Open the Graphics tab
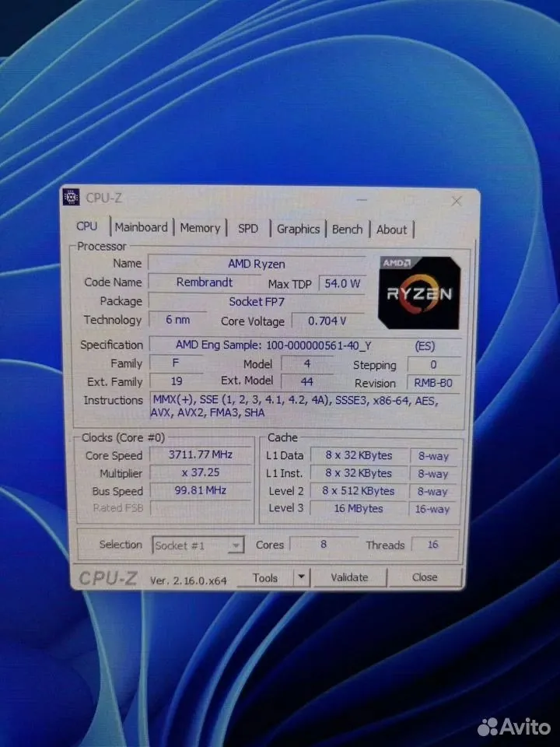The height and width of the screenshot is (747, 560). [298, 229]
